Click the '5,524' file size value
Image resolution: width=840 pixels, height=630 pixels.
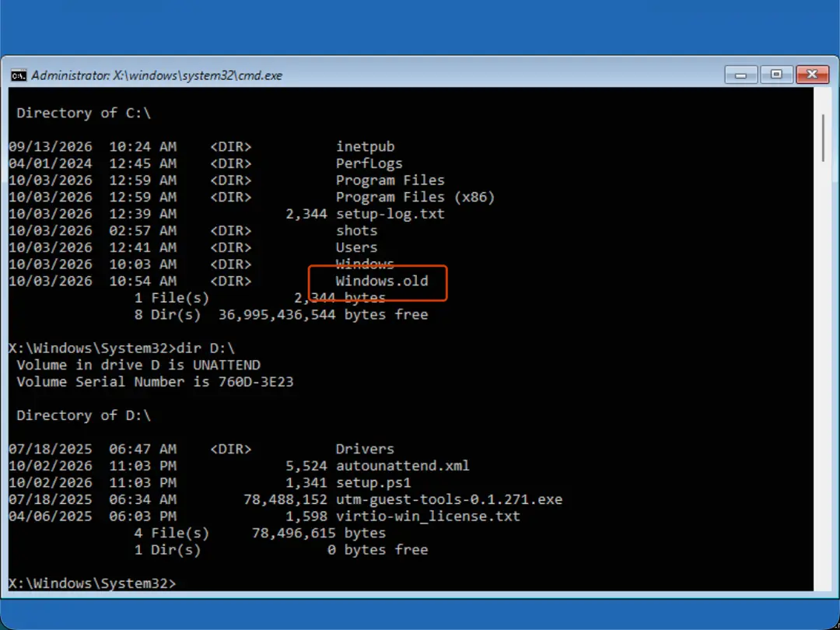pyautogui.click(x=306, y=466)
